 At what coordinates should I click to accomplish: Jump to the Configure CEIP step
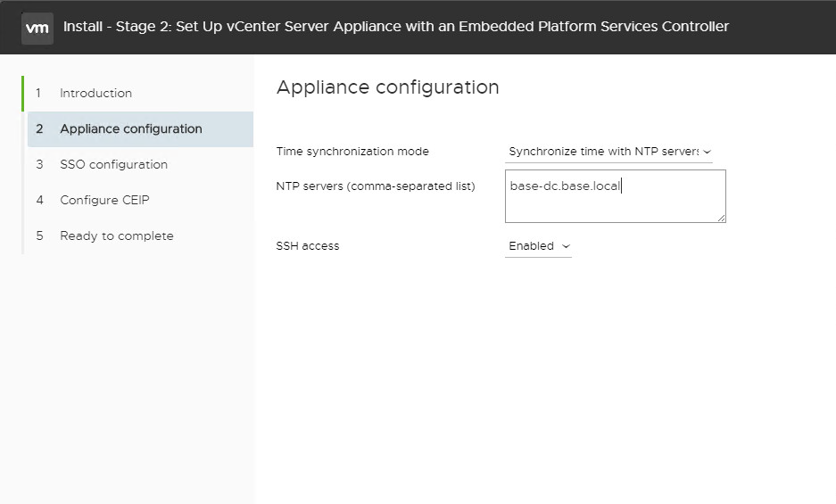point(104,200)
